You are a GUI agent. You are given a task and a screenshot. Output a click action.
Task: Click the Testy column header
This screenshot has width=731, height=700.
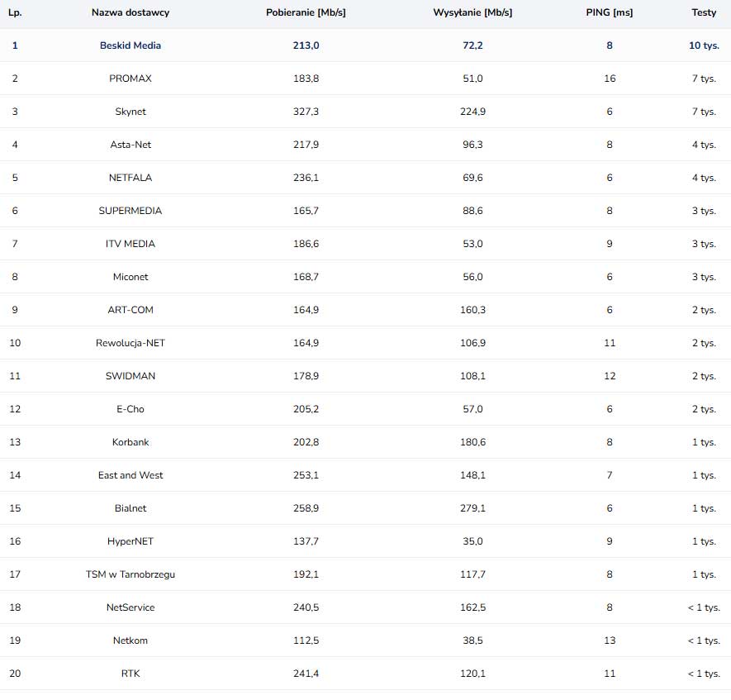tap(704, 13)
